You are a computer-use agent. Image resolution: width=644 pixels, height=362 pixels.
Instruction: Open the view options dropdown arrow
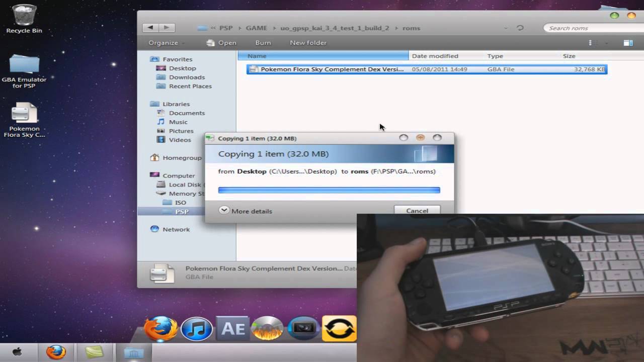point(606,43)
